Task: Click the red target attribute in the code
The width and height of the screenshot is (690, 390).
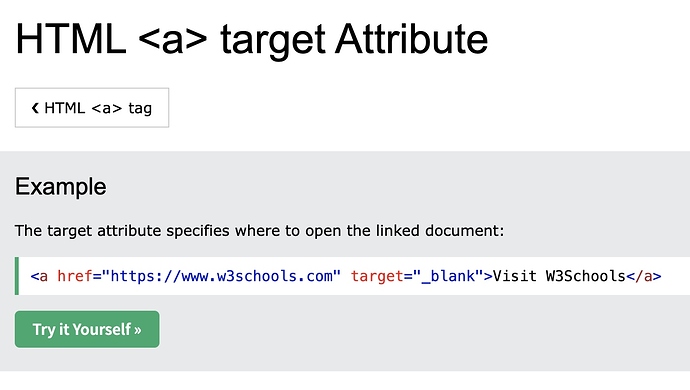Action: tap(377, 276)
